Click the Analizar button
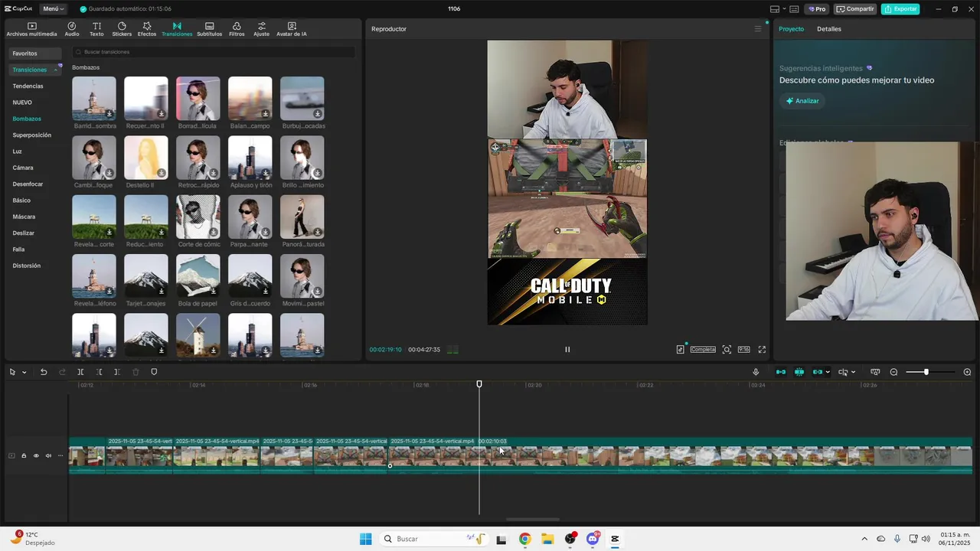Viewport: 980px width, 551px height. (802, 101)
